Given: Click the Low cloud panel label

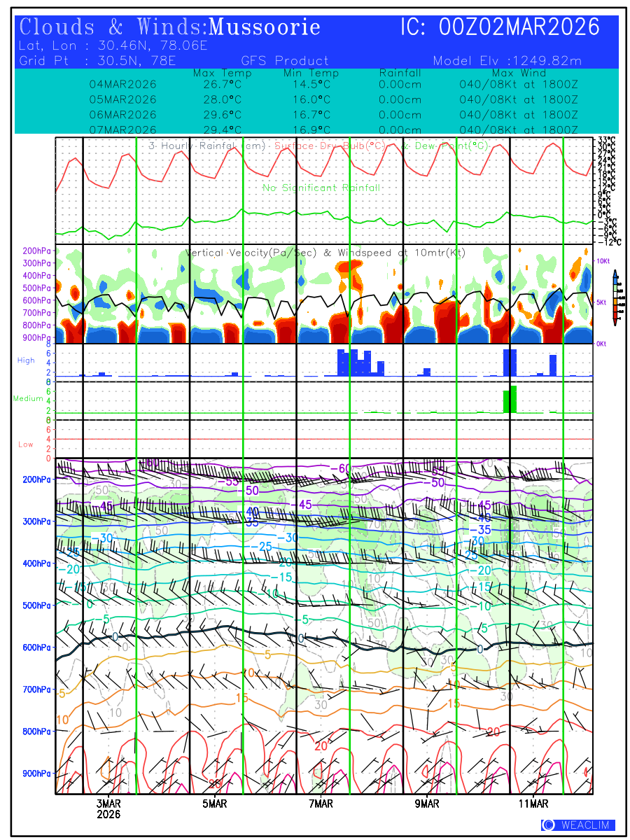Looking at the screenshot, I should coord(26,444).
